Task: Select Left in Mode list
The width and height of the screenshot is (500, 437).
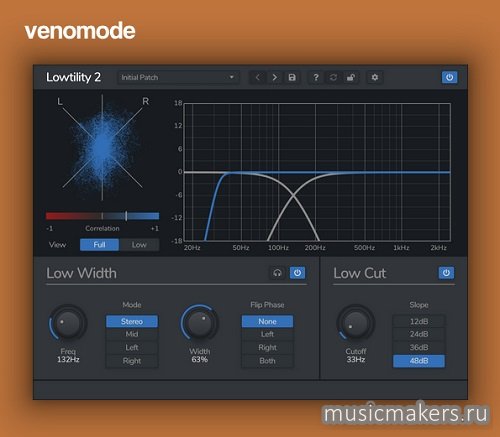Action: pyautogui.click(x=132, y=348)
